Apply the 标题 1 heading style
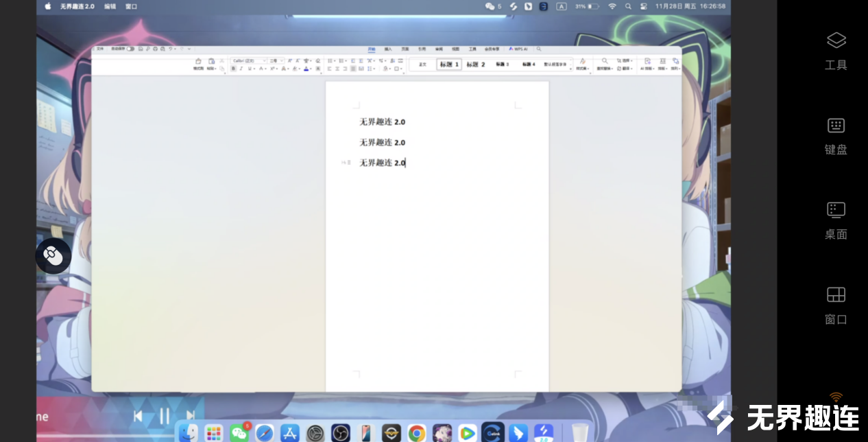This screenshot has height=442, width=868. click(x=449, y=65)
